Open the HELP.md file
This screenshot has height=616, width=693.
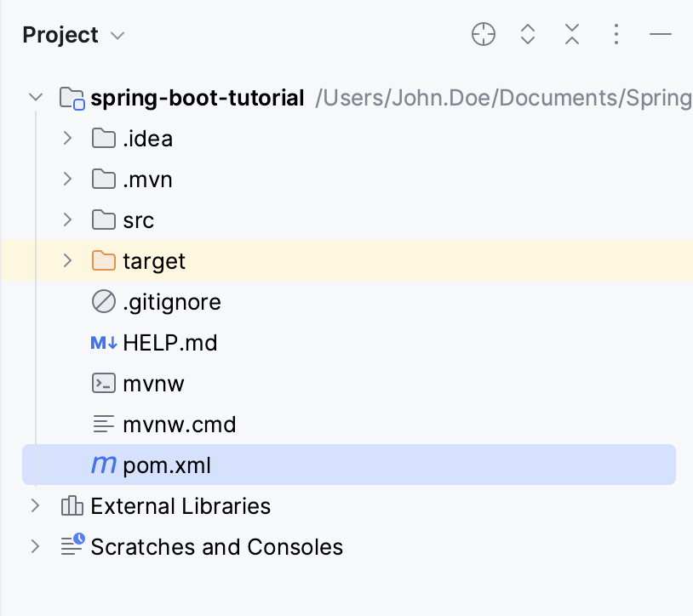point(169,342)
